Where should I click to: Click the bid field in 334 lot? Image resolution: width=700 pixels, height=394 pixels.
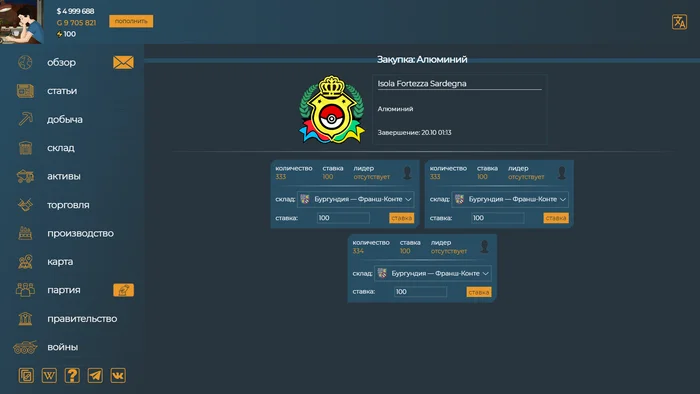420,292
